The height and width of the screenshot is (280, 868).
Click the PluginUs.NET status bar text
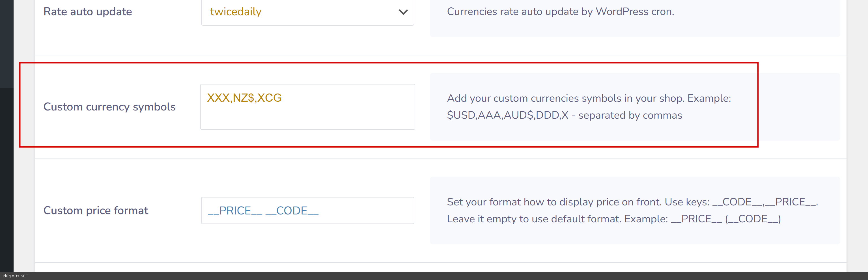pos(16,276)
